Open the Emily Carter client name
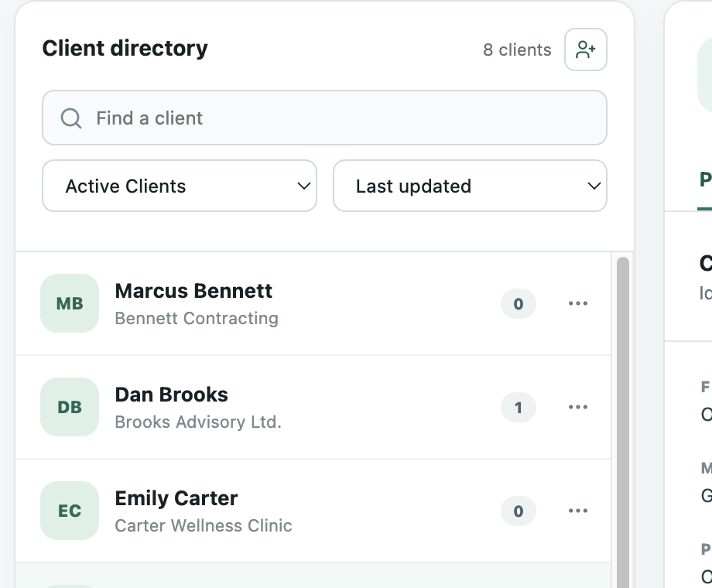 point(176,498)
